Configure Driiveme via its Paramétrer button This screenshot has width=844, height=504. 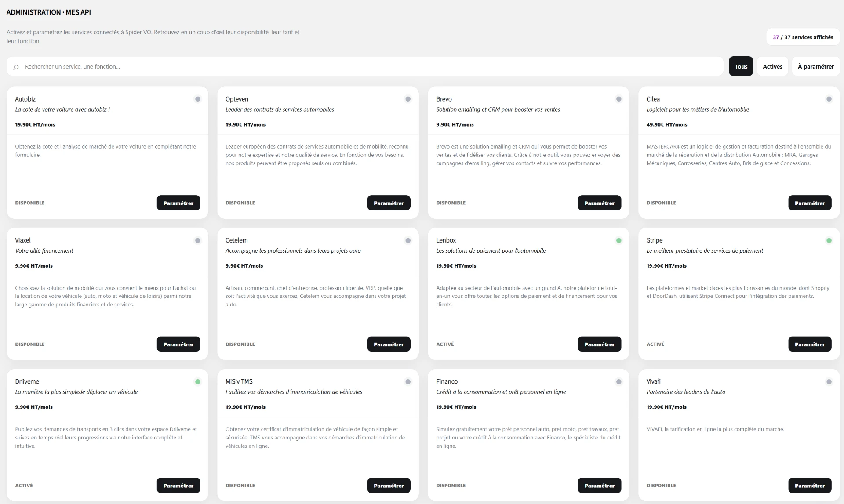tap(178, 485)
